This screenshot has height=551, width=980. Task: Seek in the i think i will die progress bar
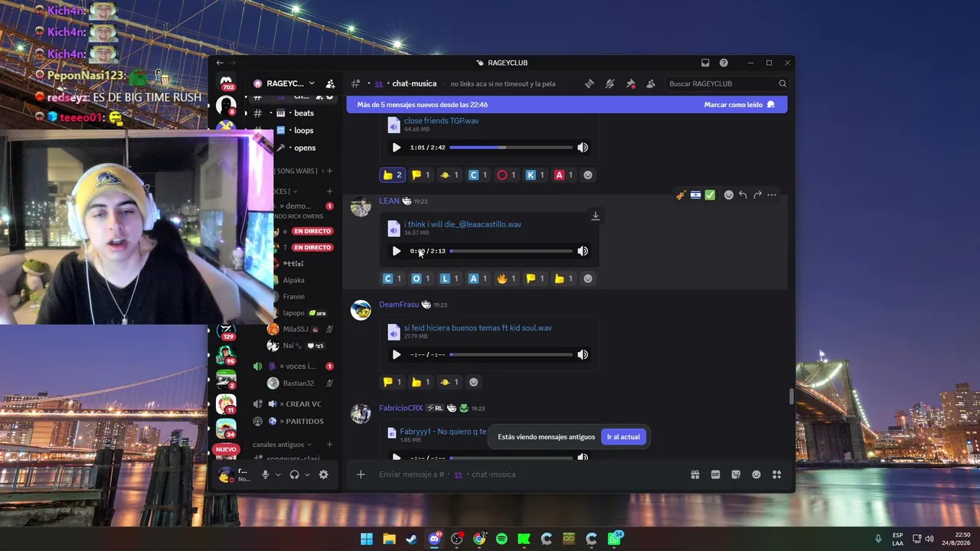pyautogui.click(x=511, y=251)
